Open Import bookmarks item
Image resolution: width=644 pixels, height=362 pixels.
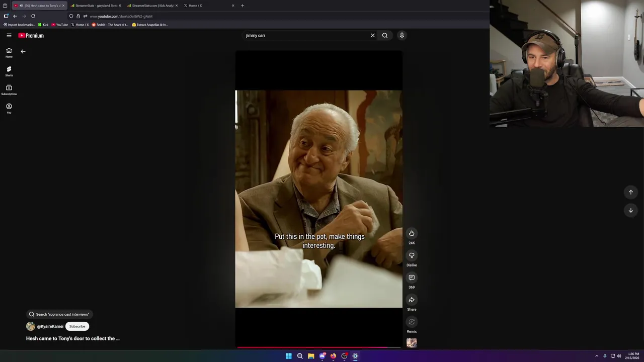(x=19, y=25)
